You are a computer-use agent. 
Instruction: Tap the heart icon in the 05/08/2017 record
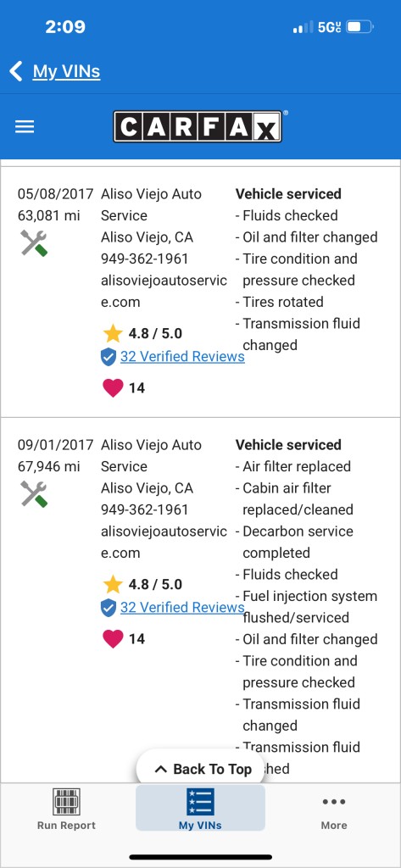[x=113, y=387]
